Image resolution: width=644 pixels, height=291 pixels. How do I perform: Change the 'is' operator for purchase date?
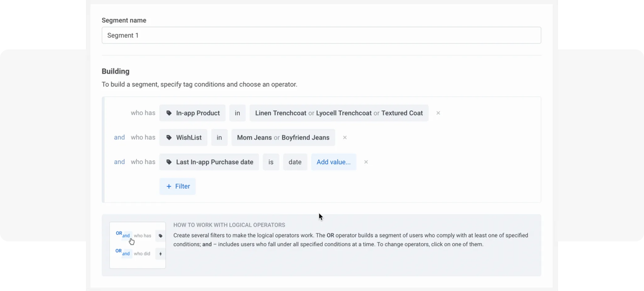(x=271, y=162)
